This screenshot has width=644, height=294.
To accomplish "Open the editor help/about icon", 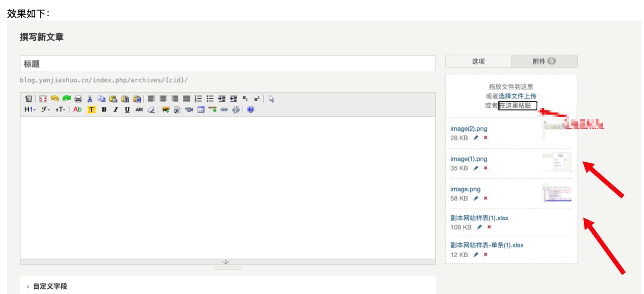I will 250,109.
